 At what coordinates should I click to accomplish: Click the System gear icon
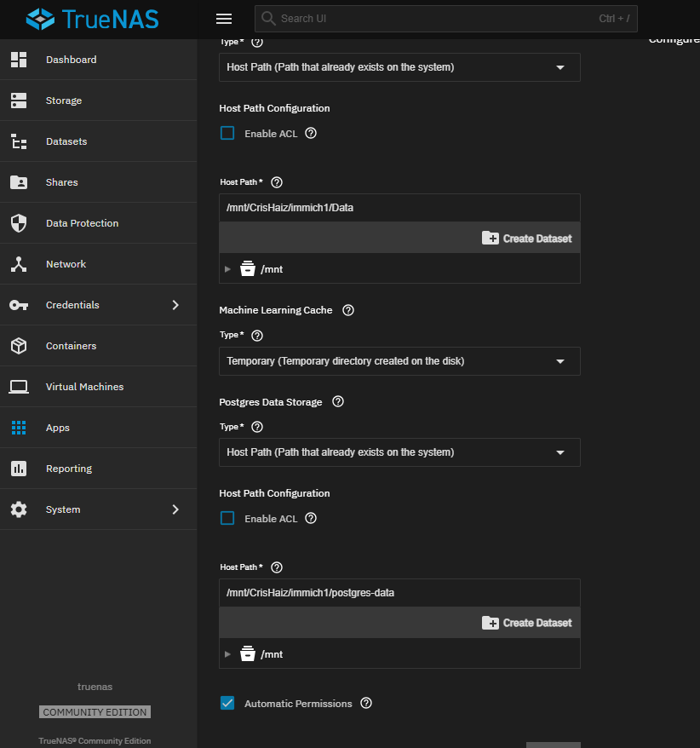click(x=19, y=509)
